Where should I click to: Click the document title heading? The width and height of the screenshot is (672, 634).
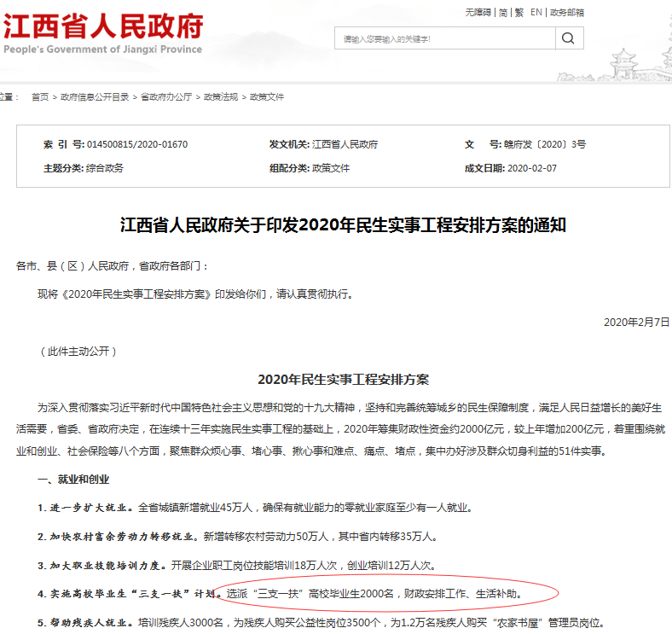[343, 225]
